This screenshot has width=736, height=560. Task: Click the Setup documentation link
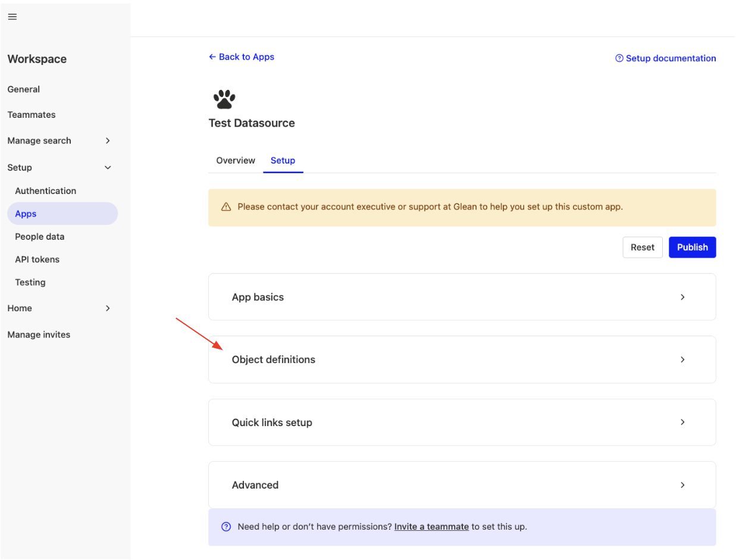(x=671, y=58)
